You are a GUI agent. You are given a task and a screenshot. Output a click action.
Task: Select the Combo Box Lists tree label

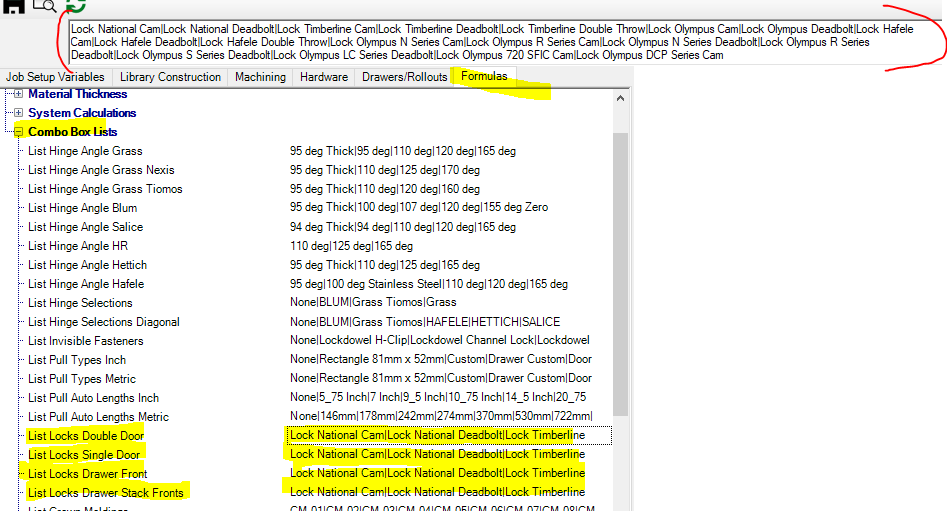click(x=72, y=132)
